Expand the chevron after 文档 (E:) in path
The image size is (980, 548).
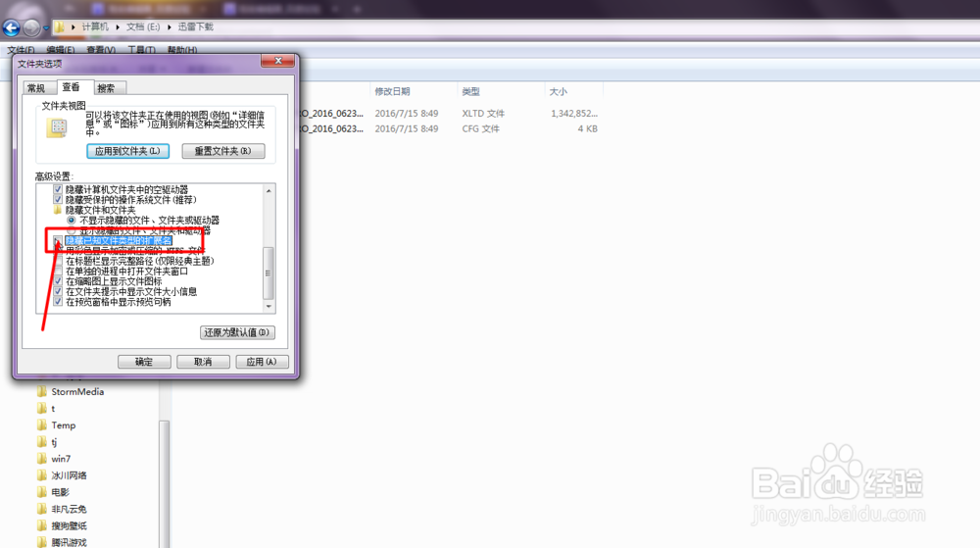pyautogui.click(x=170, y=26)
